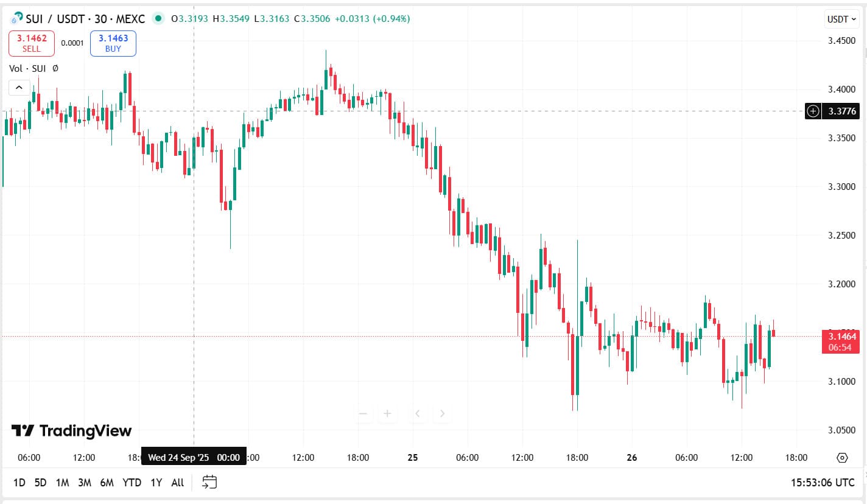Zoom out with the minus icon
The height and width of the screenshot is (504, 867).
363,414
